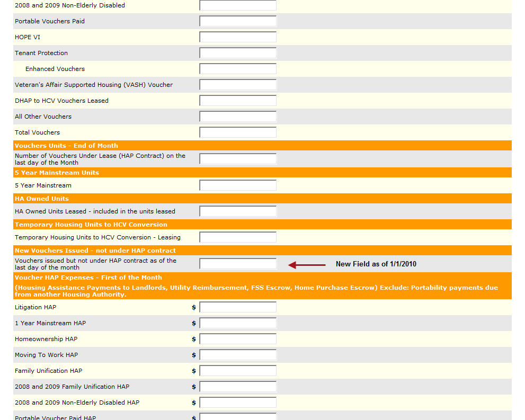Focus the VASH Voucher input field
This screenshot has height=420, width=525.
[x=238, y=85]
